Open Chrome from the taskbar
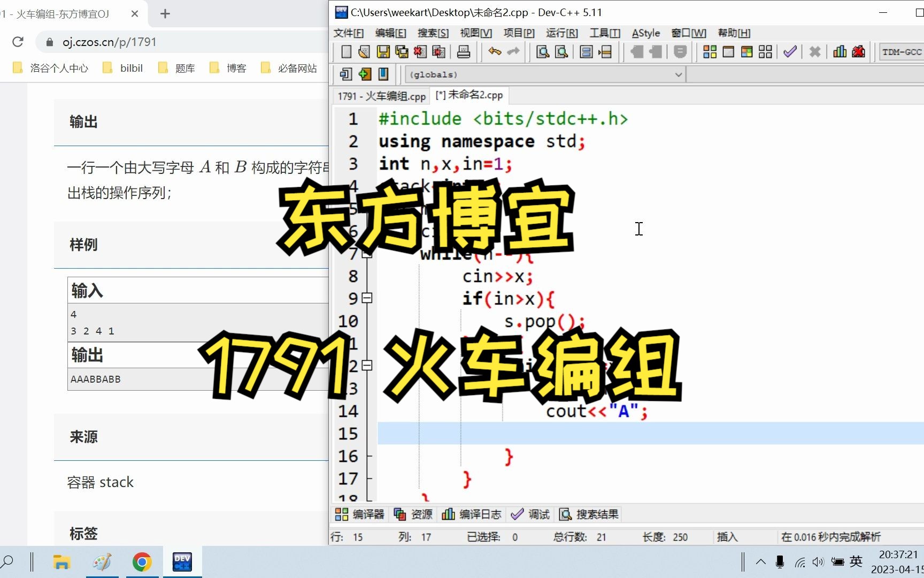The image size is (924, 578). coord(142,562)
